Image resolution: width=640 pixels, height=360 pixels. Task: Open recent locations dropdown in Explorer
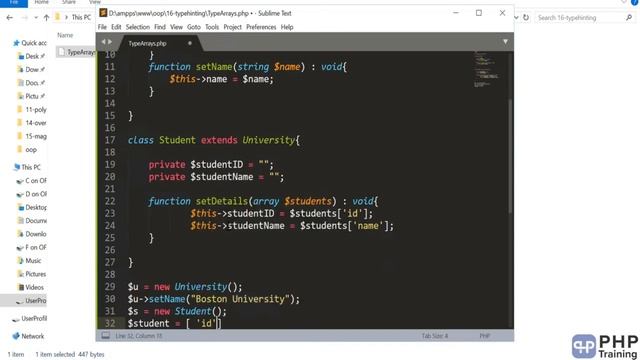36,18
